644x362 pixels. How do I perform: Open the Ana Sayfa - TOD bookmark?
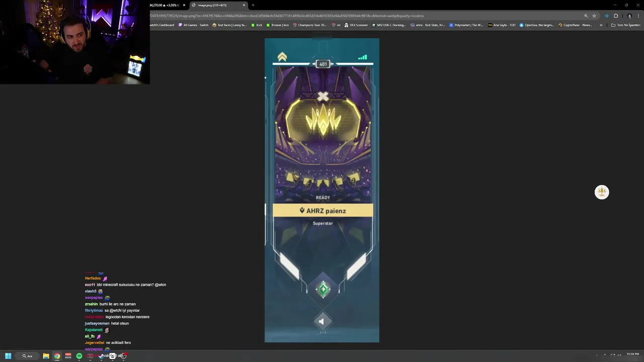pyautogui.click(x=502, y=25)
